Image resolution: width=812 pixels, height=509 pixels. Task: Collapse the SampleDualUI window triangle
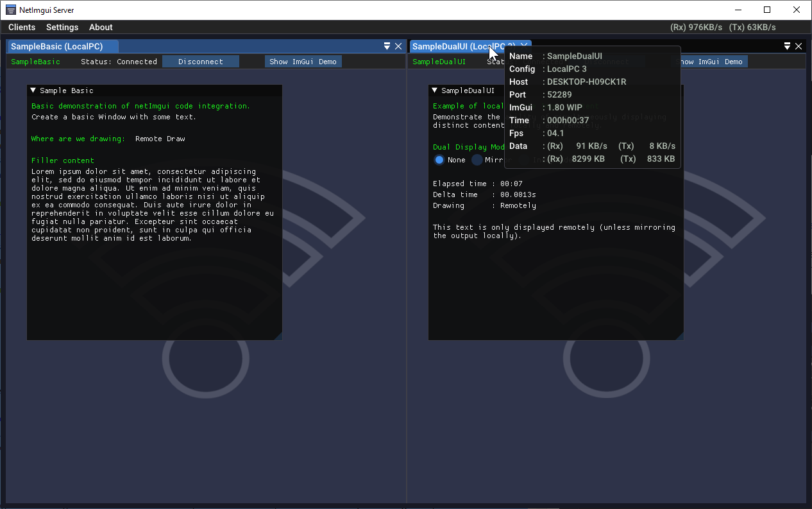coord(435,91)
